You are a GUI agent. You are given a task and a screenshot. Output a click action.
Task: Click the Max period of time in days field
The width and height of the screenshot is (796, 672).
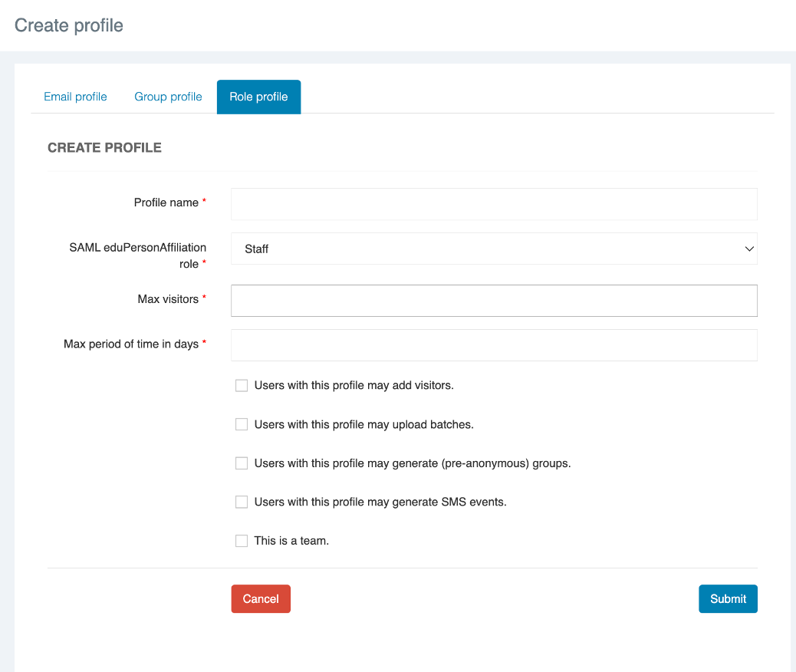[494, 345]
